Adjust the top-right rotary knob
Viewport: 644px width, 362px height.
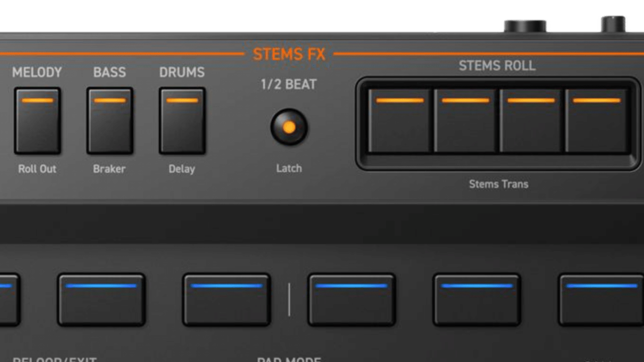[612, 23]
